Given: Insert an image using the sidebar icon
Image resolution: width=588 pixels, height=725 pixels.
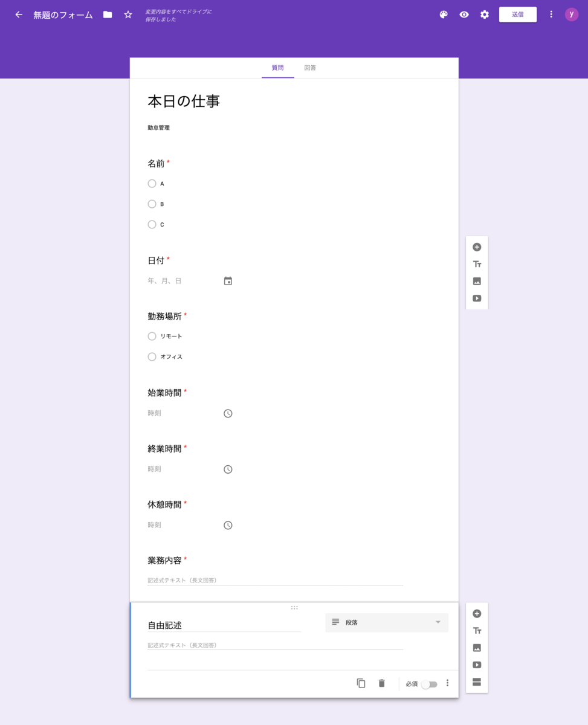Looking at the screenshot, I should pos(477,647).
